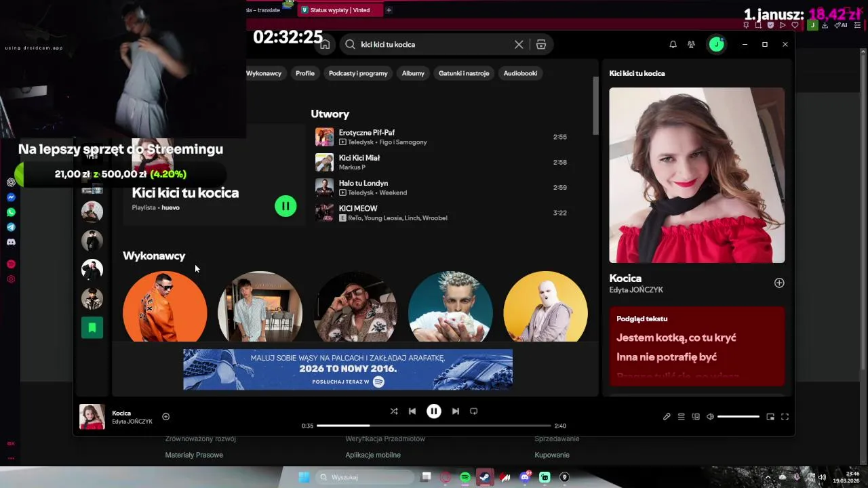This screenshot has height=488, width=868.
Task: Open Aplikacje mobilne link on the background page
Action: (373, 455)
